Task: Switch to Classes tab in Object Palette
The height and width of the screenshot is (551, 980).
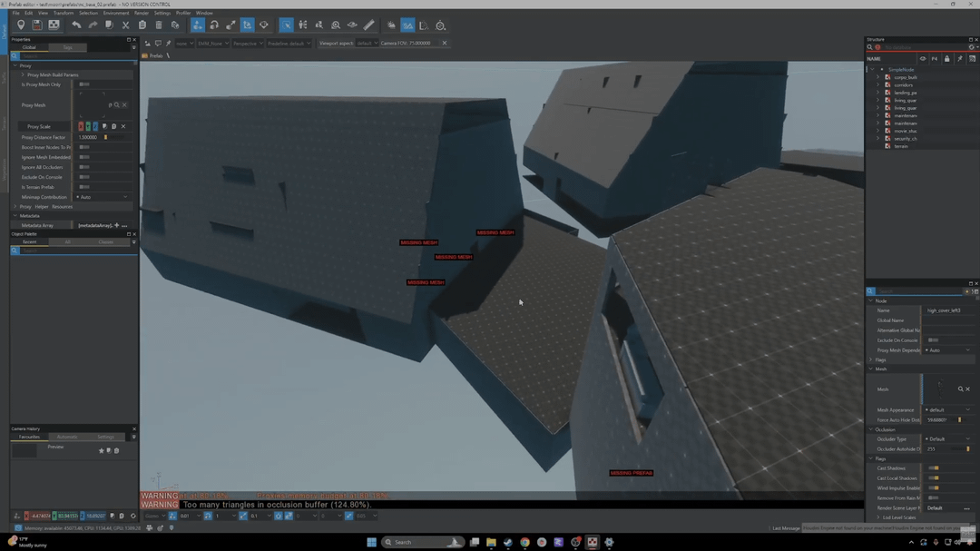Action: click(x=105, y=242)
